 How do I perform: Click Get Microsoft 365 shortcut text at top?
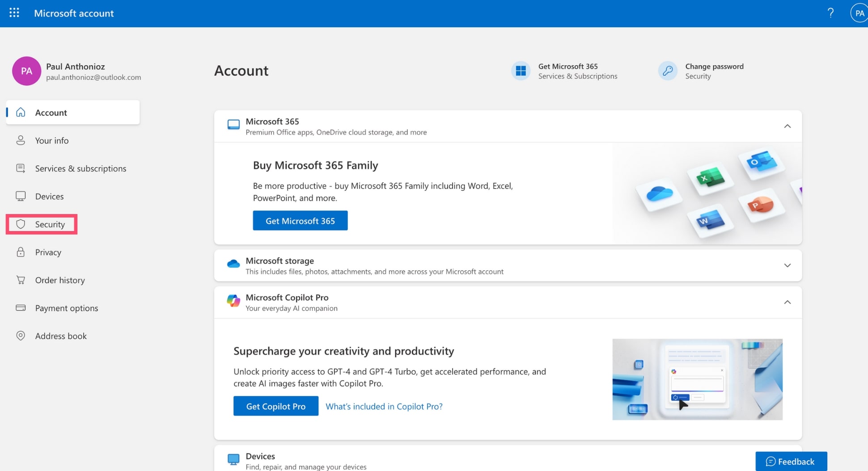[568, 66]
